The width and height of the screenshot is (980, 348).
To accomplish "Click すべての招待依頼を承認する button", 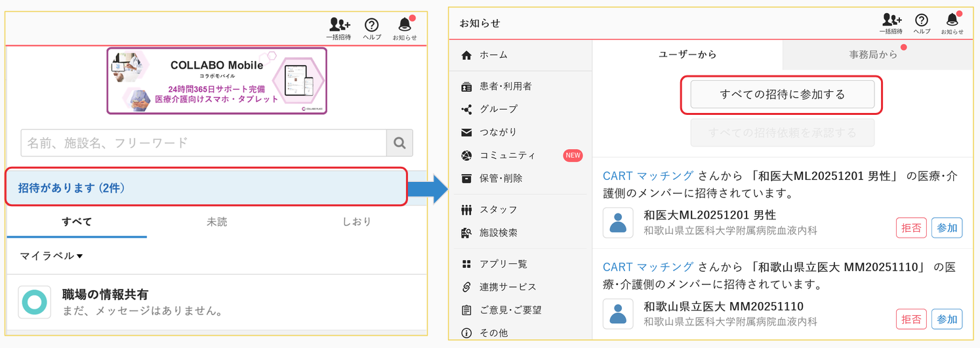I will tap(783, 133).
